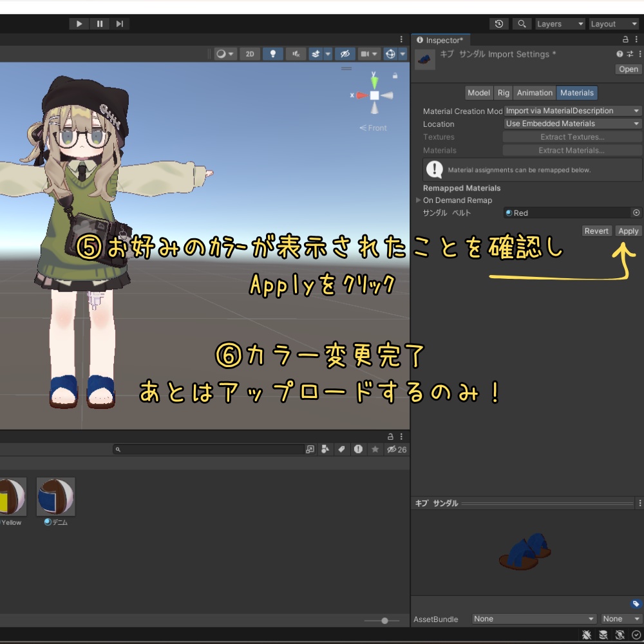Switch to the Animation tab in the Inspector
This screenshot has height=644, width=644.
click(x=534, y=92)
